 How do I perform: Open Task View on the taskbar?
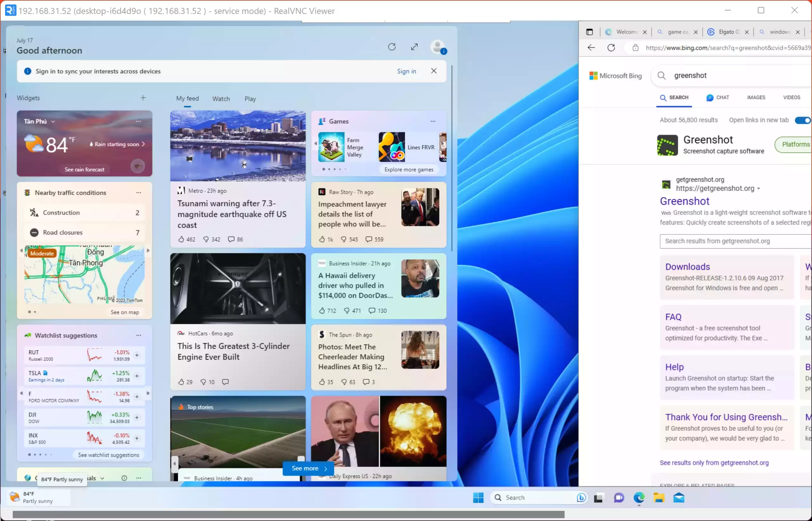tap(599, 498)
